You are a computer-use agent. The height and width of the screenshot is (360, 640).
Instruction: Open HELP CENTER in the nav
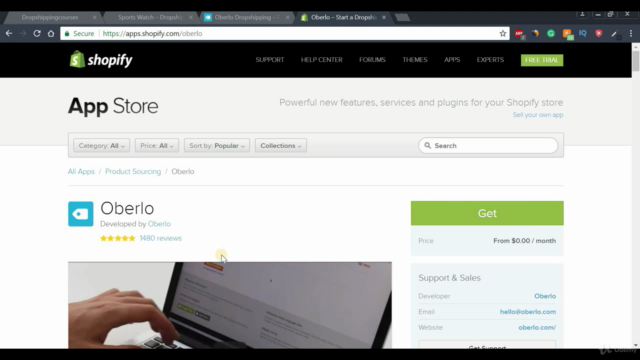coord(322,60)
